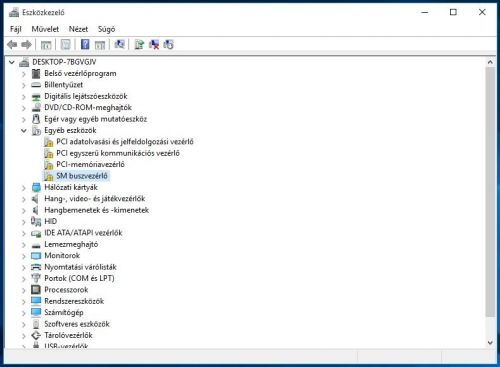
Task: Expand the Hangbemenetek és -kimenetek category
Action: pyautogui.click(x=24, y=211)
